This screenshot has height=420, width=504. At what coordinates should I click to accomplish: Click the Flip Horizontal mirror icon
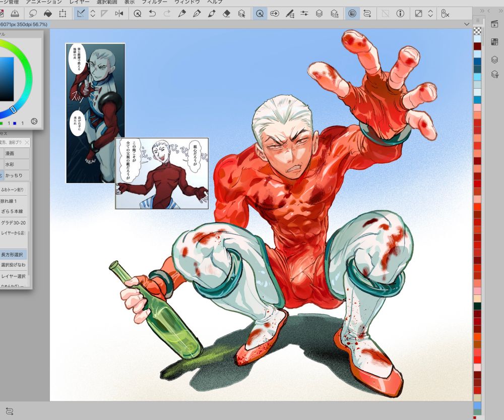pos(119,14)
